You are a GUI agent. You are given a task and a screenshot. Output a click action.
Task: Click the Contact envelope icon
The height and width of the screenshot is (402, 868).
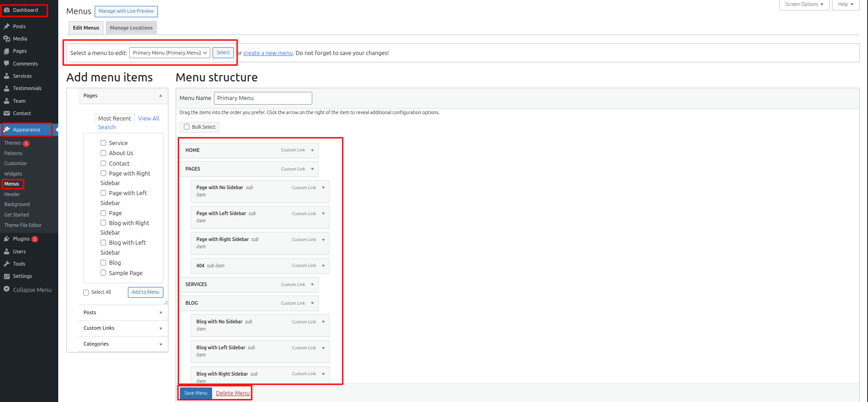coord(7,113)
